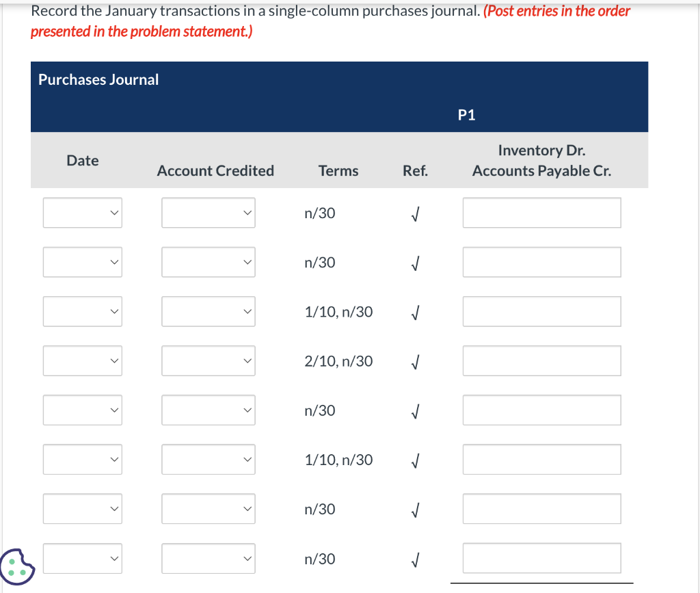Click the cookie preferences icon

[x=18, y=567]
